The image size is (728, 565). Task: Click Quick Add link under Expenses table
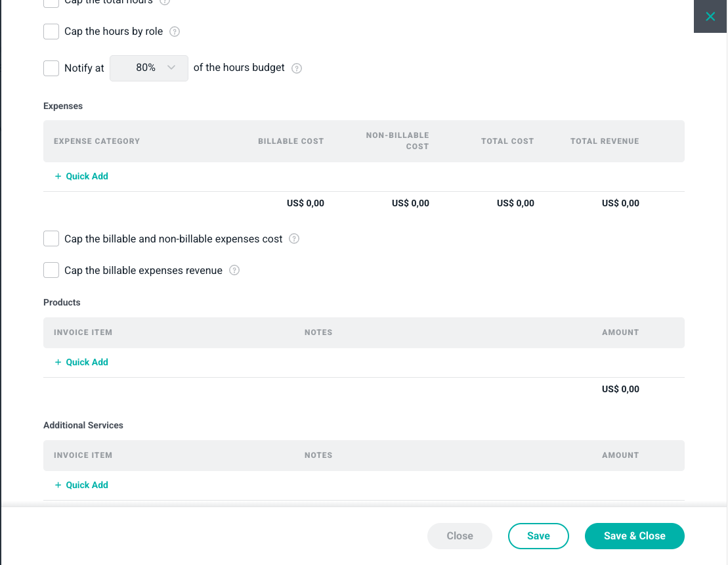pyautogui.click(x=87, y=176)
